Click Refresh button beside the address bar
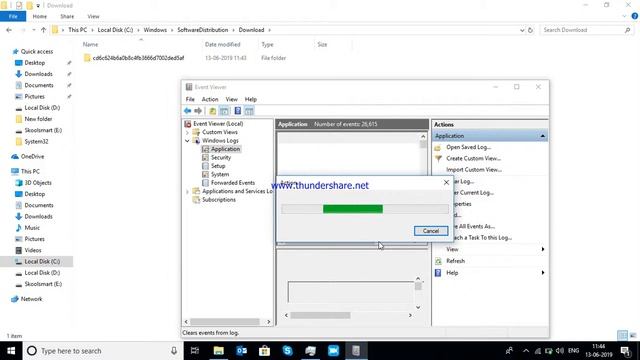This screenshot has height=360, width=640. click(530, 30)
